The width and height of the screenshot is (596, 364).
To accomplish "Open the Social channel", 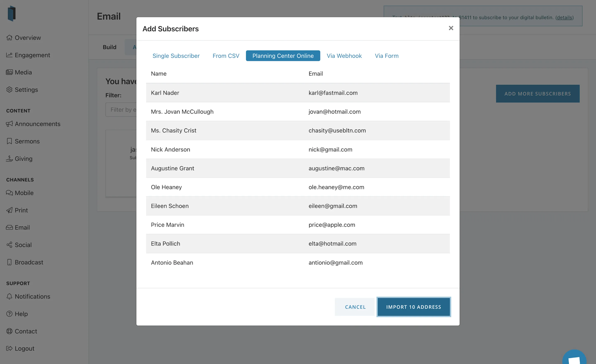I will point(23,245).
